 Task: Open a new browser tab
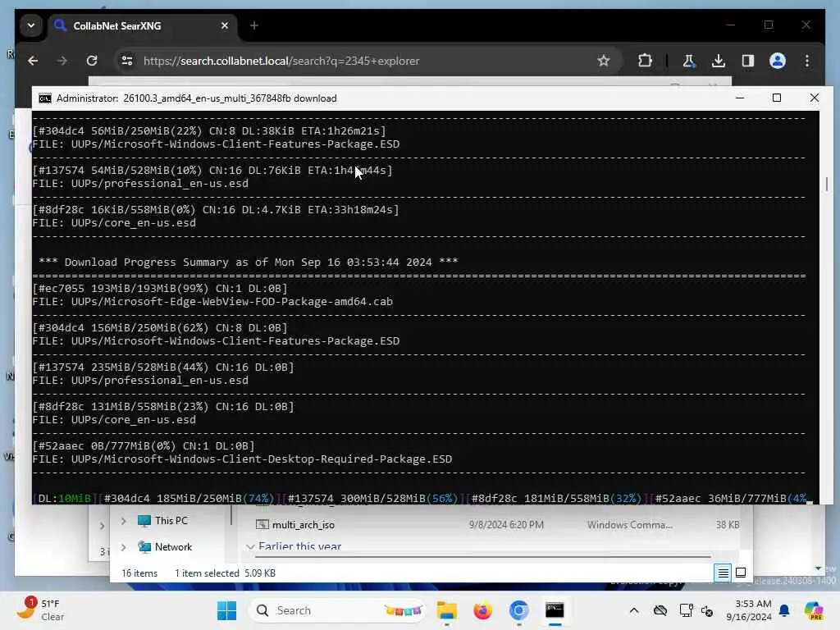point(254,25)
